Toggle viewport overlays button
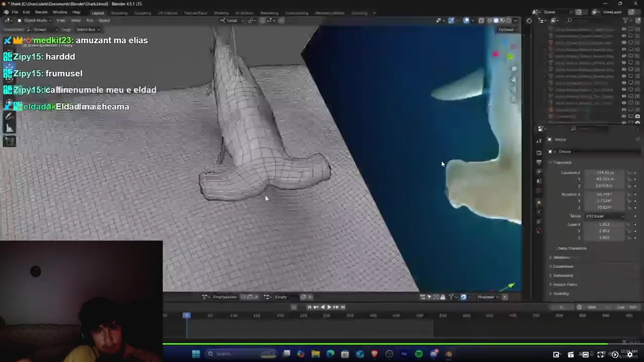The width and height of the screenshot is (644, 362). 466,21
